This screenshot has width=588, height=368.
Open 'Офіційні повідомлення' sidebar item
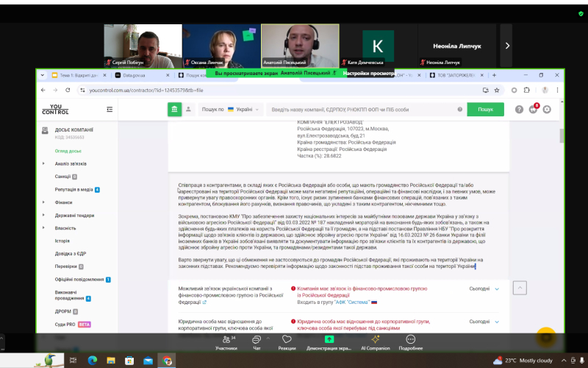[x=82, y=280]
